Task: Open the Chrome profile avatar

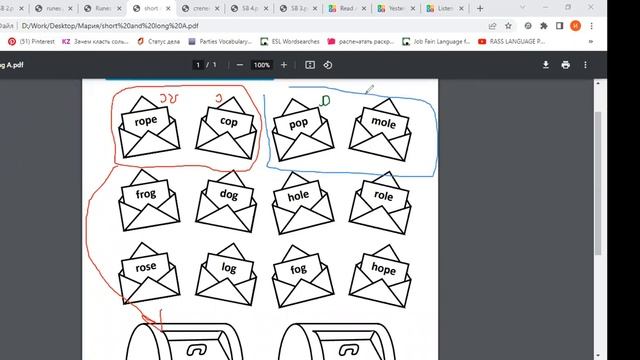Action: coord(576,26)
